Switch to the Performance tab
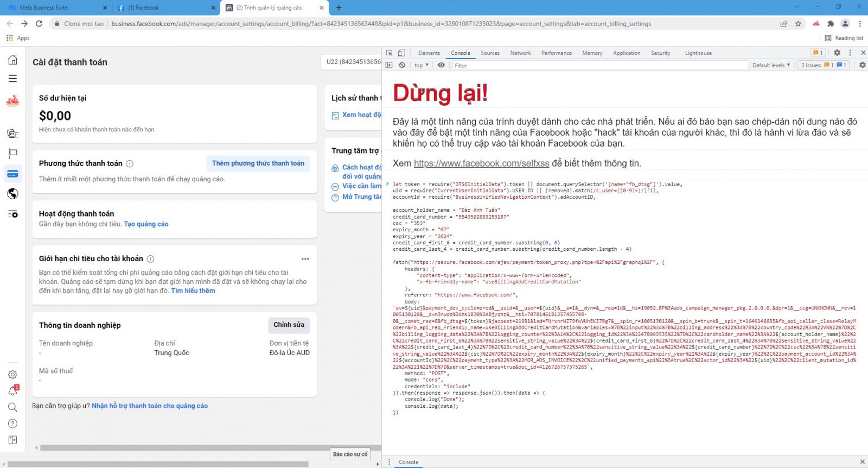Viewport: 868px width, 468px height. [557, 53]
